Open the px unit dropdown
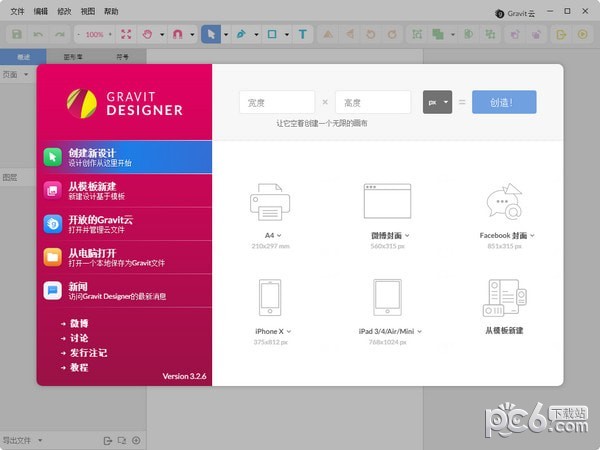The width and height of the screenshot is (600, 450). (437, 102)
